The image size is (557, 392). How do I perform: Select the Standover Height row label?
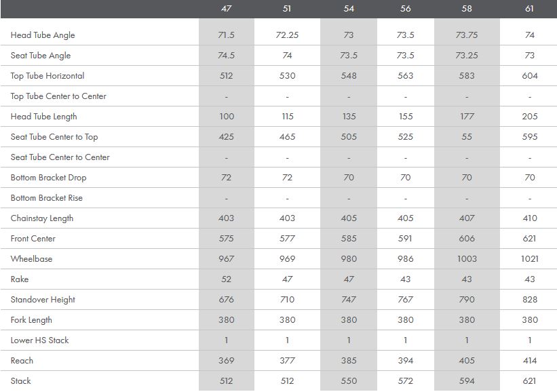point(43,300)
